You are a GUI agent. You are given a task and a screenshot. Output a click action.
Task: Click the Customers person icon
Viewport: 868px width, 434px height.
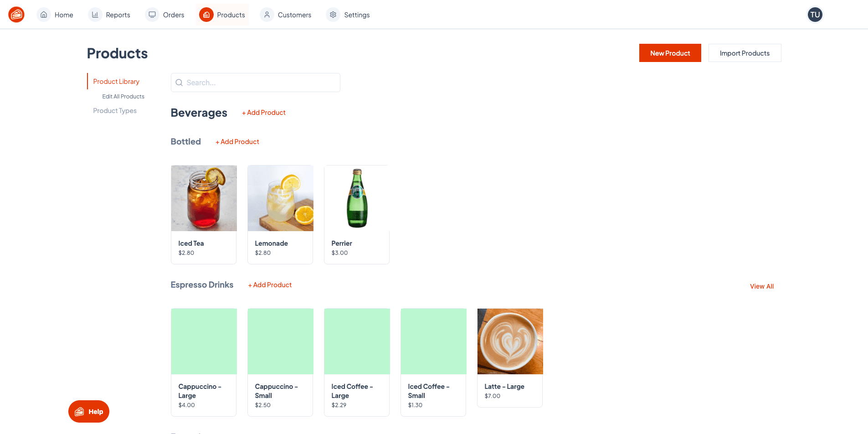267,15
